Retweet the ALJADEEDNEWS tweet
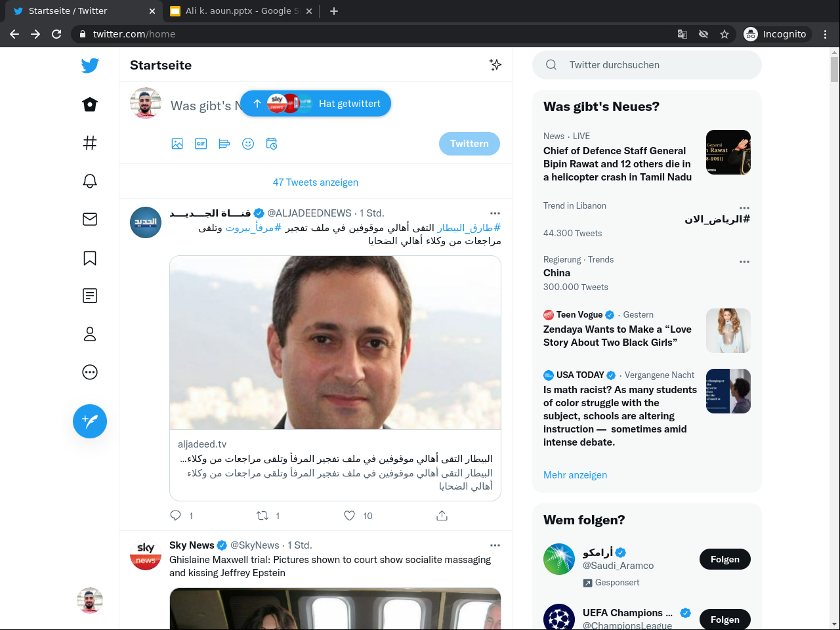 coord(262,516)
